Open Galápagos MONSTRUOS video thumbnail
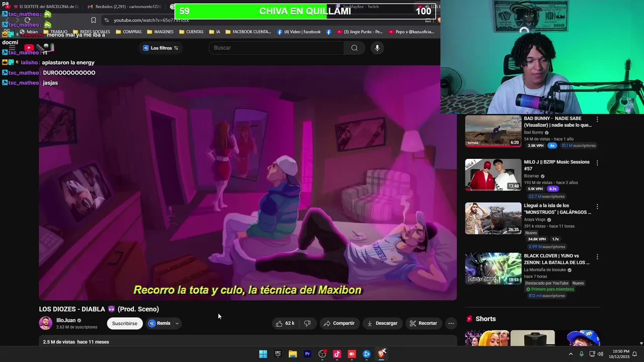This screenshot has width=644, height=362. point(493,218)
